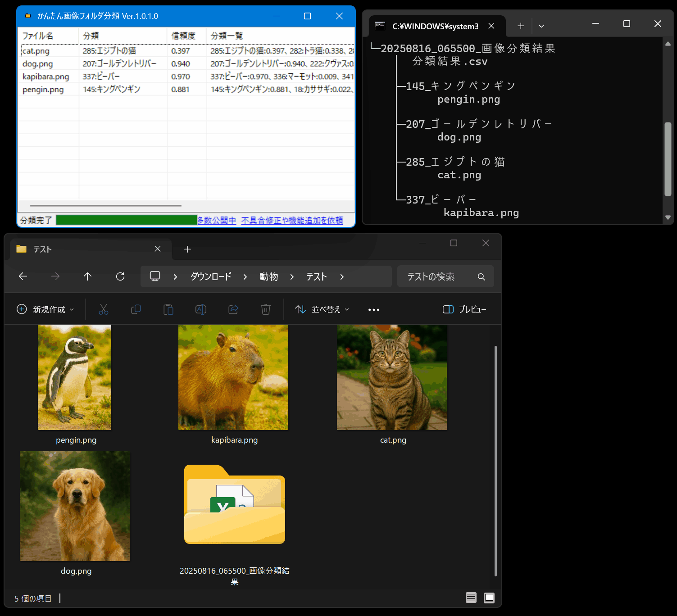Open the three-dots more options menu
This screenshot has width=677, height=616.
point(374,310)
